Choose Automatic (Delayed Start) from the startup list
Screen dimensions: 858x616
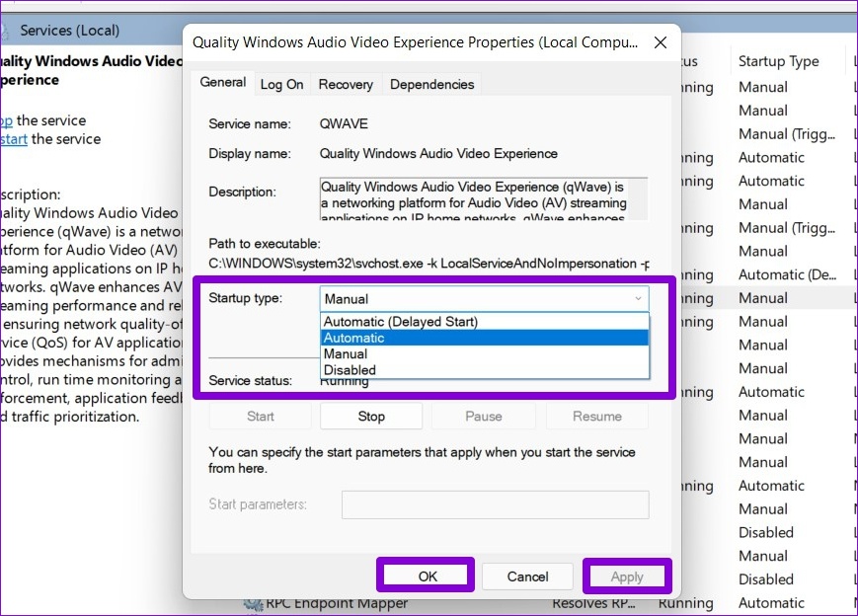pyautogui.click(x=485, y=322)
